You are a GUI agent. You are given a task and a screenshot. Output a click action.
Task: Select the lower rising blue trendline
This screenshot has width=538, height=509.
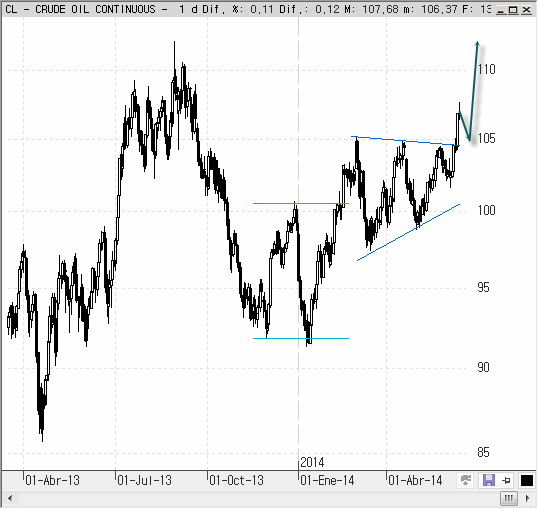pos(408,232)
